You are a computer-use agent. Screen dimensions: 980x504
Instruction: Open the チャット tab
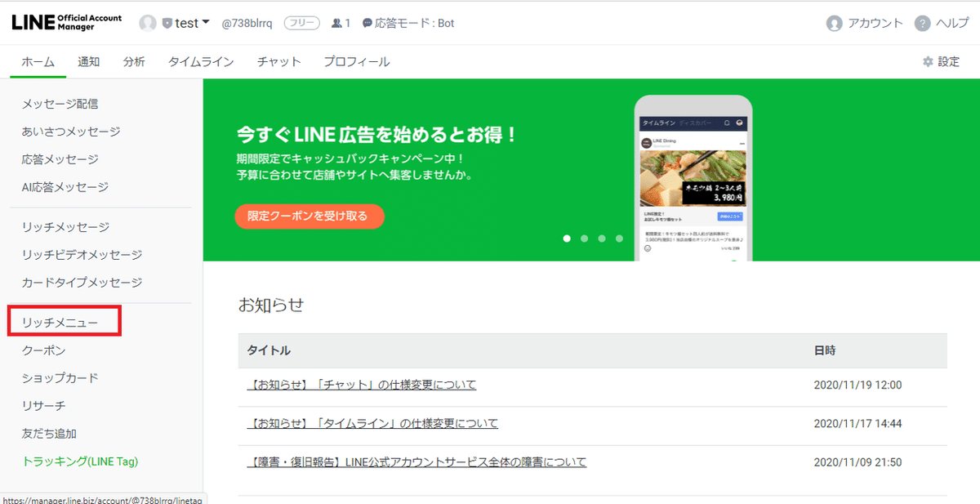(x=278, y=60)
